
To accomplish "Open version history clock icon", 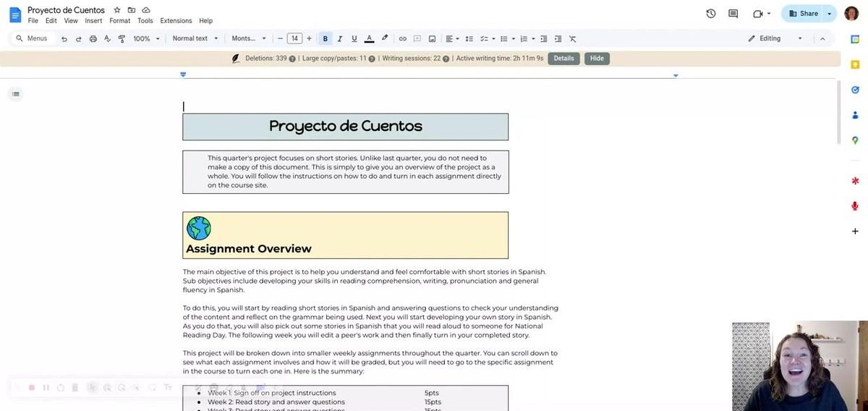I will tap(711, 14).
